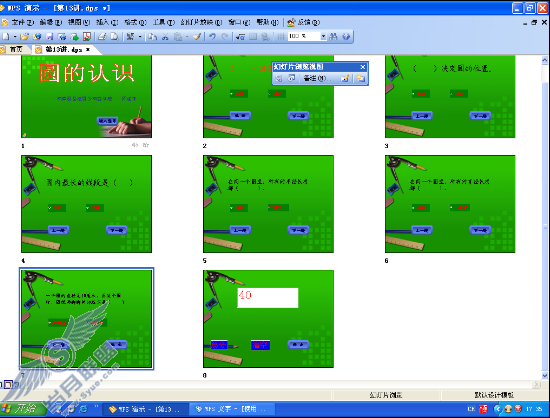Click rehearse timings eye icon in floating toolbar

click(291, 78)
